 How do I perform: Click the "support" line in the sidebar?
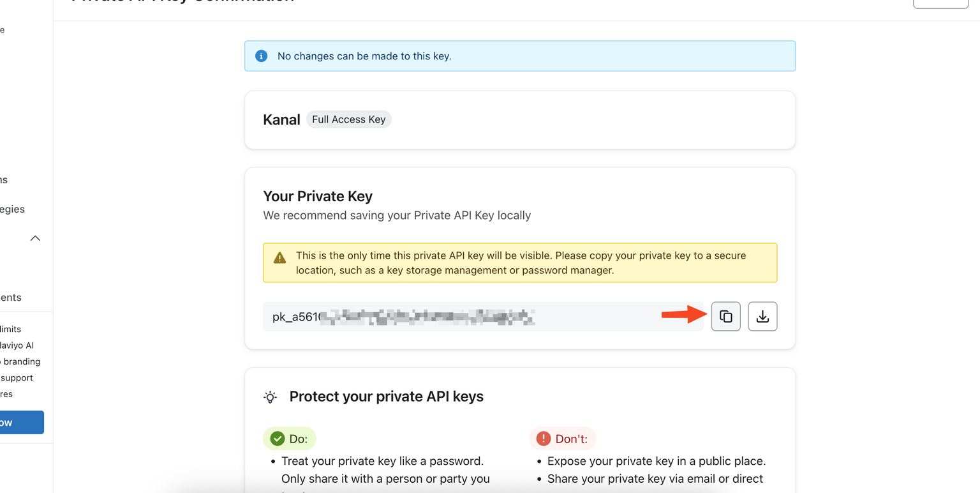tap(17, 377)
